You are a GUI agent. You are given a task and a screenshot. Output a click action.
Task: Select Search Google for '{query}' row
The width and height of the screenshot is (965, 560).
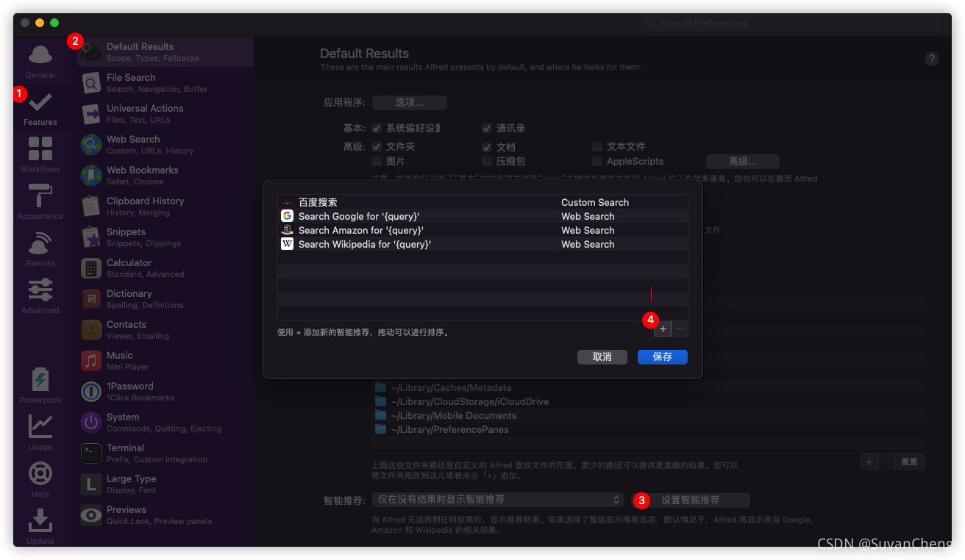(482, 216)
